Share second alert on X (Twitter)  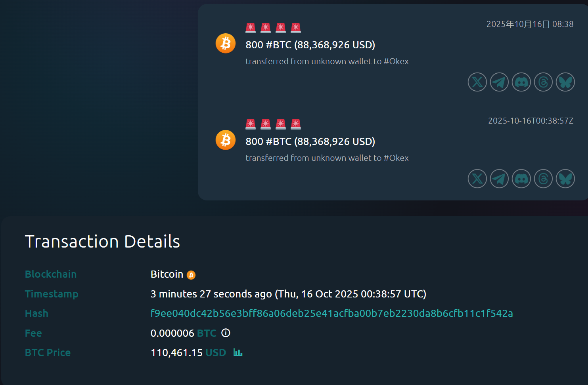coord(477,179)
